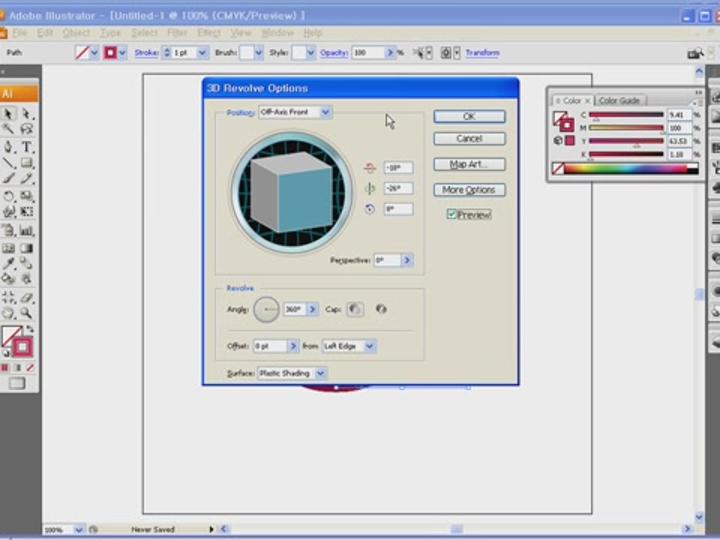This screenshot has width=720, height=540.
Task: Select the Selection arrow tool
Action: click(x=8, y=113)
